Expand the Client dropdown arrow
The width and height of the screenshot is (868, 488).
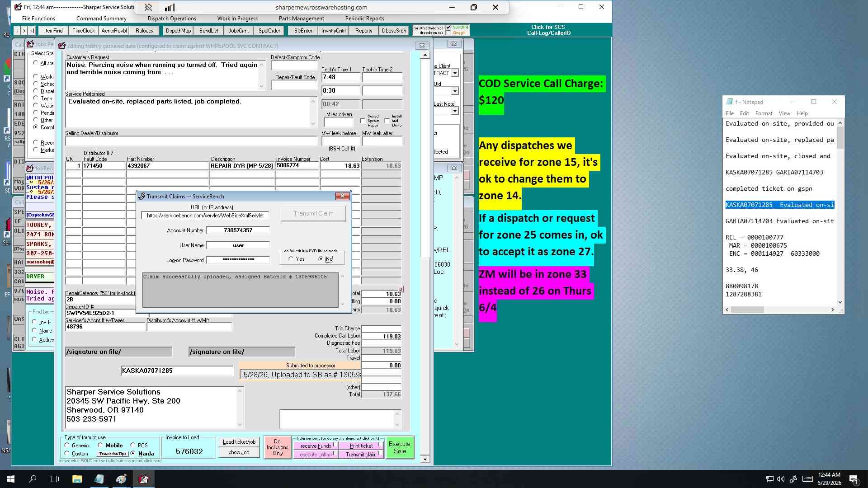point(455,73)
